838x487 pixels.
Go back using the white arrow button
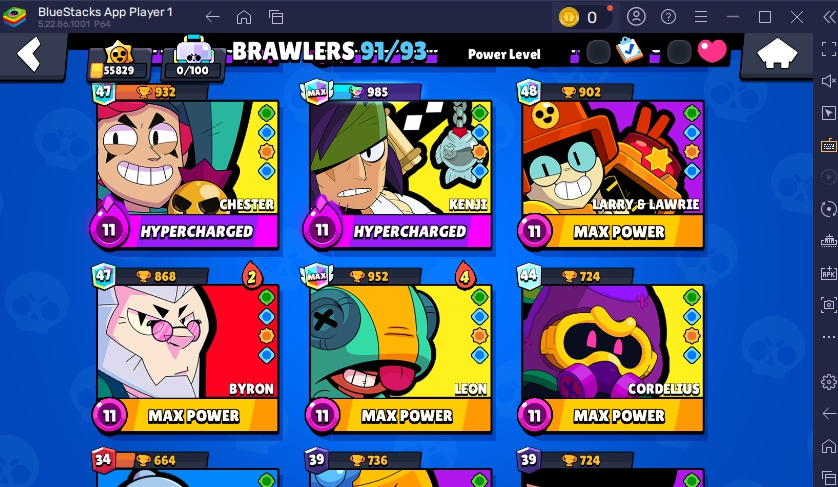click(29, 54)
